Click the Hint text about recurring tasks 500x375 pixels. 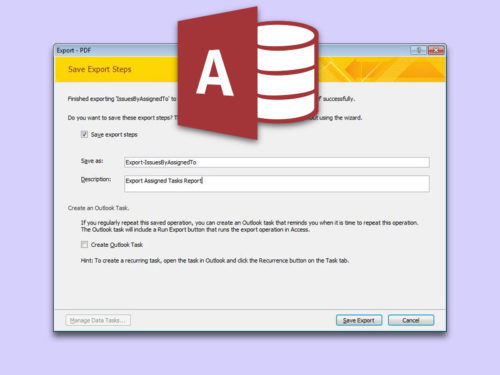[x=215, y=261]
